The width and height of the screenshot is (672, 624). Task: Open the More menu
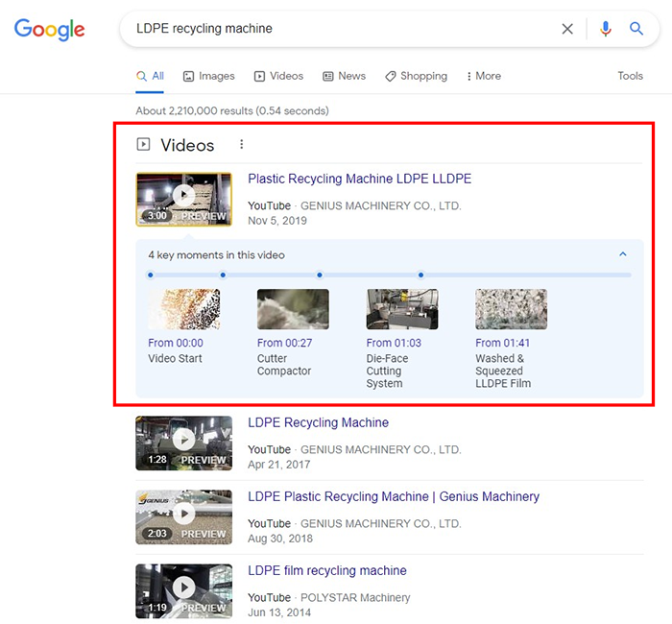tap(484, 76)
